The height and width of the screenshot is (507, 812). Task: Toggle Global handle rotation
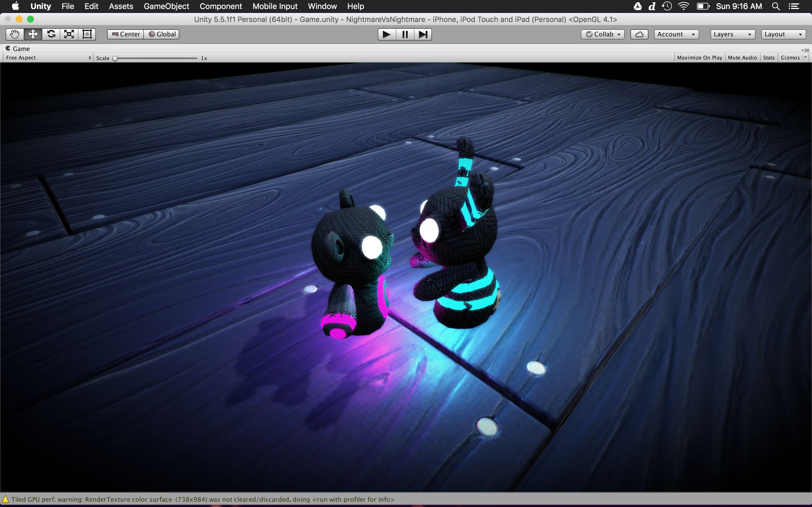[162, 34]
